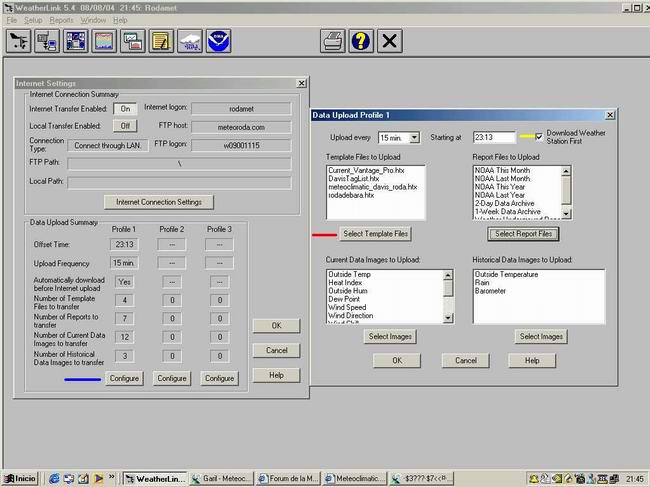Select Barometer in historical images list
Viewport: 650px width, 487px height.
490,291
